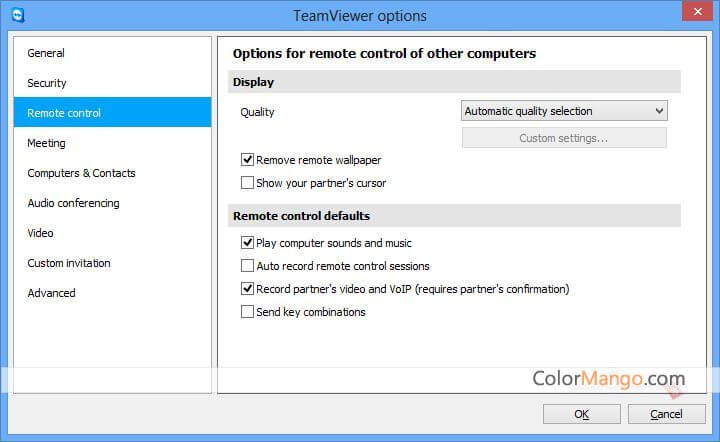Open Custom invitation settings
720x442 pixels.
coord(69,263)
